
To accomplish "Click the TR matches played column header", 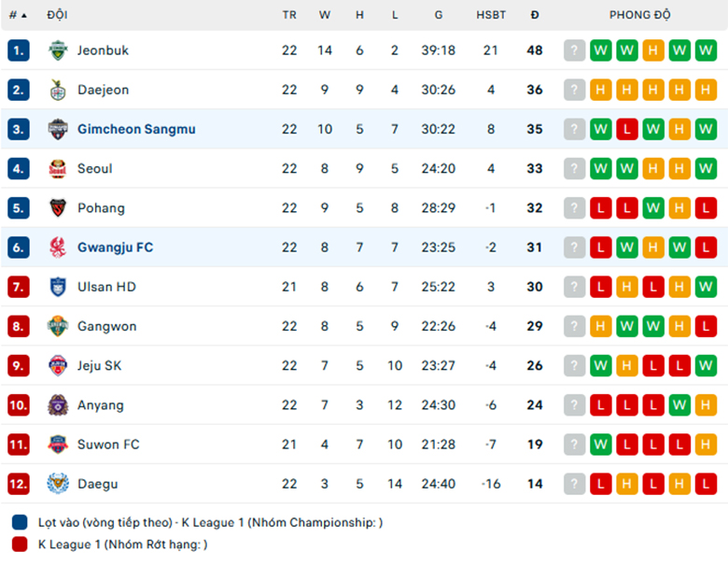I will click(x=289, y=15).
